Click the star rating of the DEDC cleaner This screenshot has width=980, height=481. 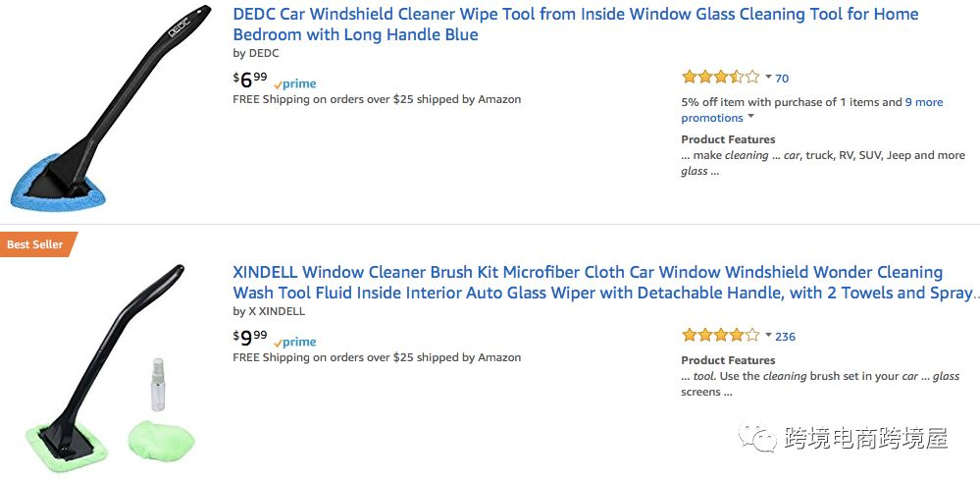coord(720,78)
